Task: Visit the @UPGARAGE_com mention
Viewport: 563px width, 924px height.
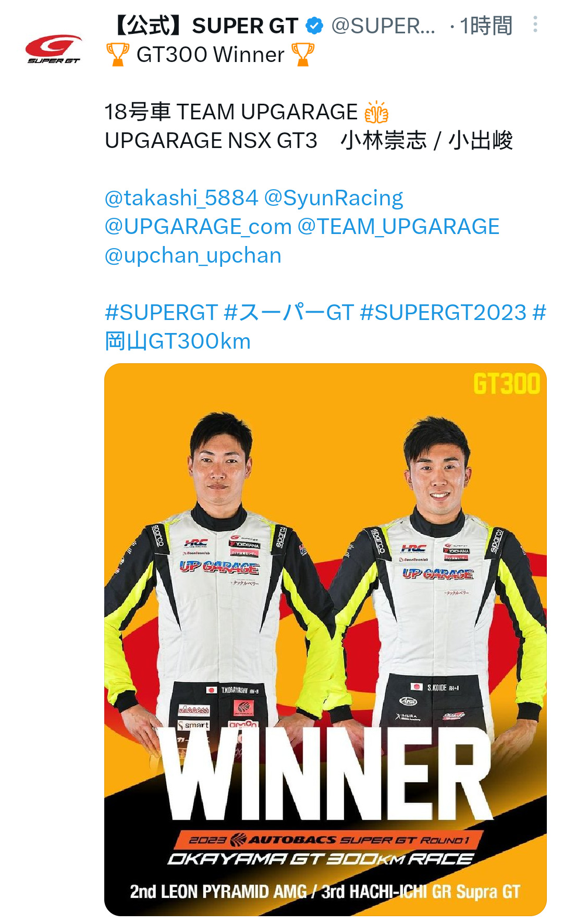Action: point(198,227)
